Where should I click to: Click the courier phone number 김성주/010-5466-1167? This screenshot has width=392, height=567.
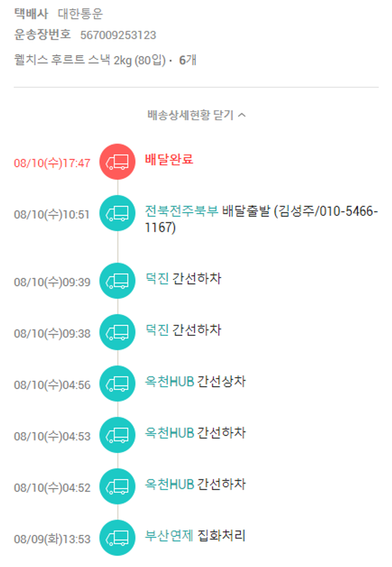pos(324,212)
